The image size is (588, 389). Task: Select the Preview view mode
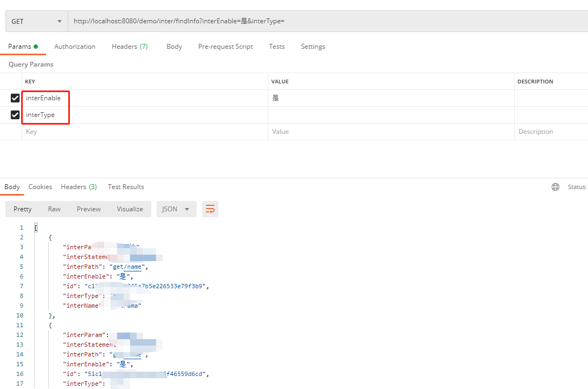(x=88, y=209)
